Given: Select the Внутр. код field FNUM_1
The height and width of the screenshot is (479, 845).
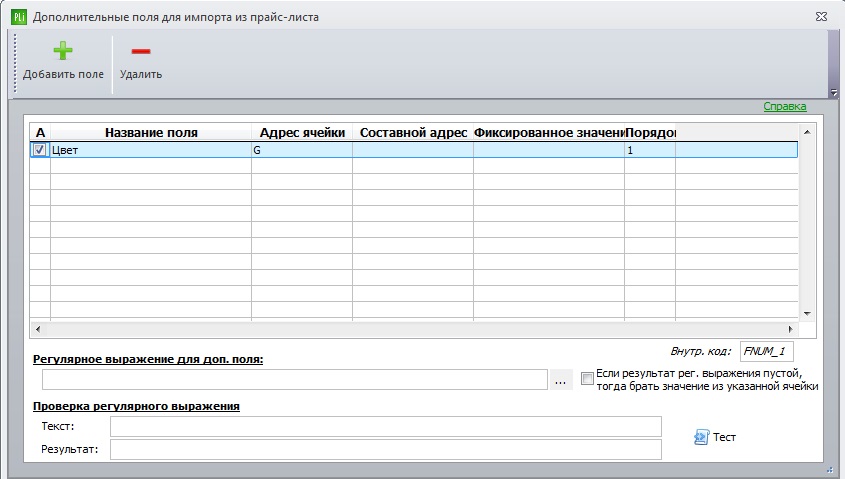Looking at the screenshot, I should (766, 351).
